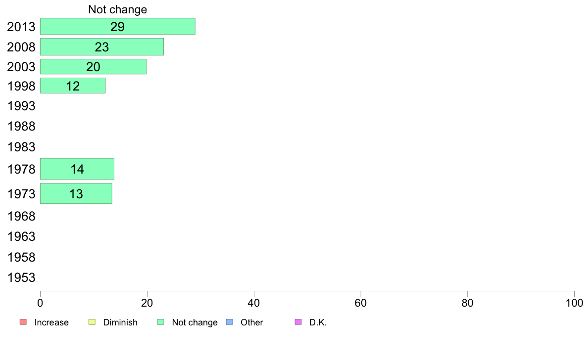The height and width of the screenshot is (364, 588).
Task: Click the yellow Diminish legend swatch
Action: click(92, 322)
